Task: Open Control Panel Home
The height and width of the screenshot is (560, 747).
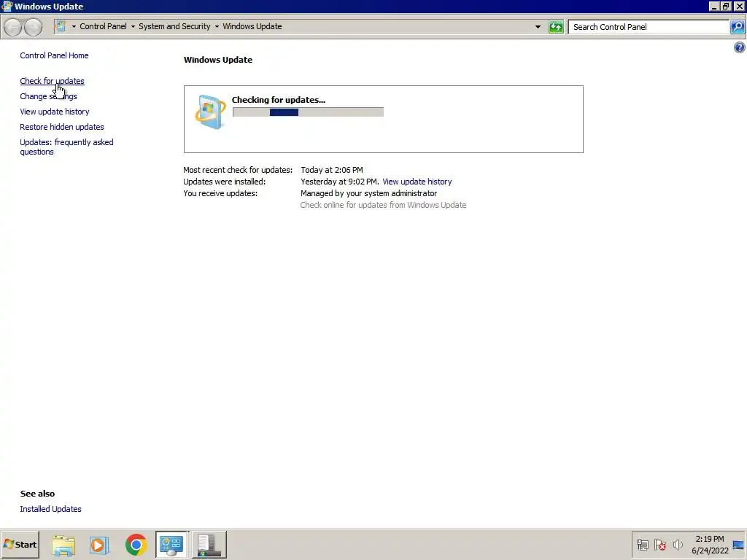Action: 54,55
